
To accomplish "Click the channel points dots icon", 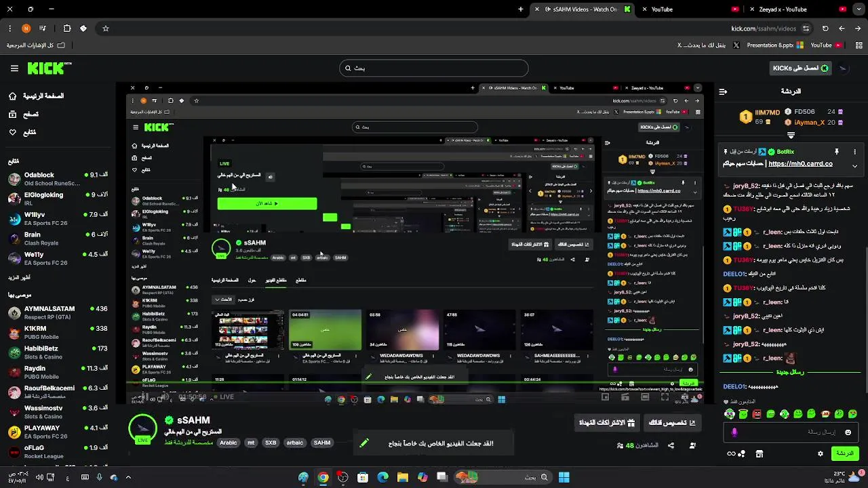I will 742,453.
